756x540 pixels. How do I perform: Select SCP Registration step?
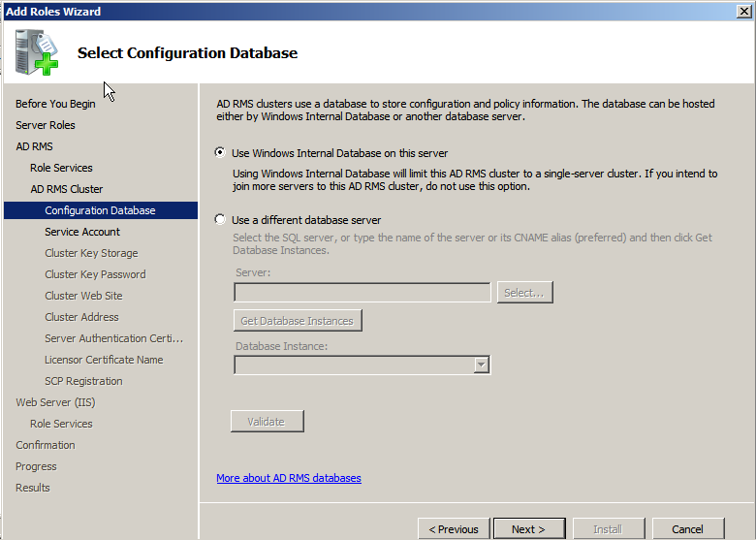tap(83, 381)
